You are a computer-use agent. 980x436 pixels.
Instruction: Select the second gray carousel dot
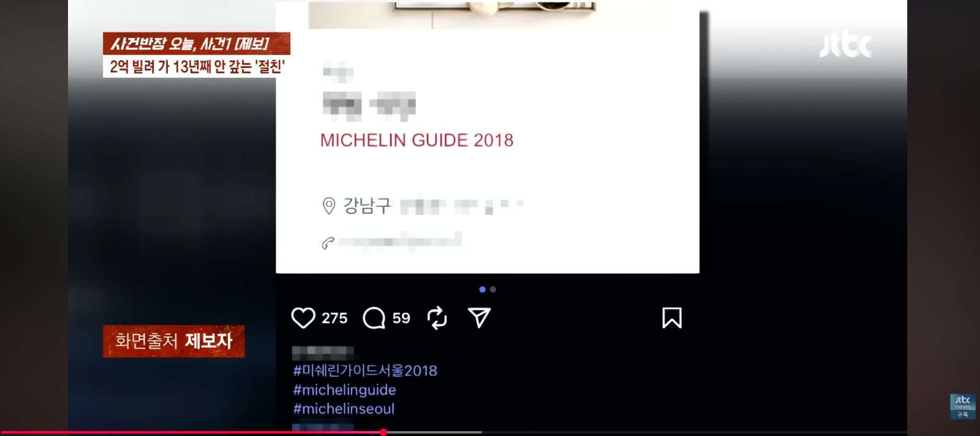[493, 290]
